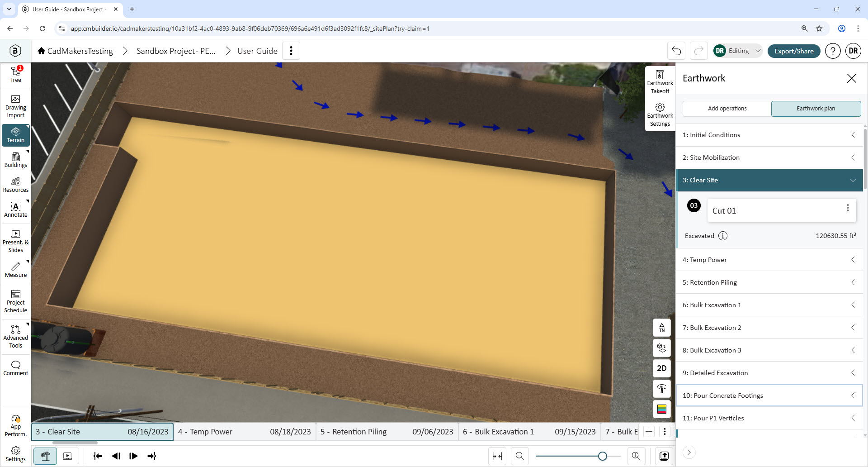868x467 pixels.
Task: Open the Measure tool
Action: click(x=15, y=270)
